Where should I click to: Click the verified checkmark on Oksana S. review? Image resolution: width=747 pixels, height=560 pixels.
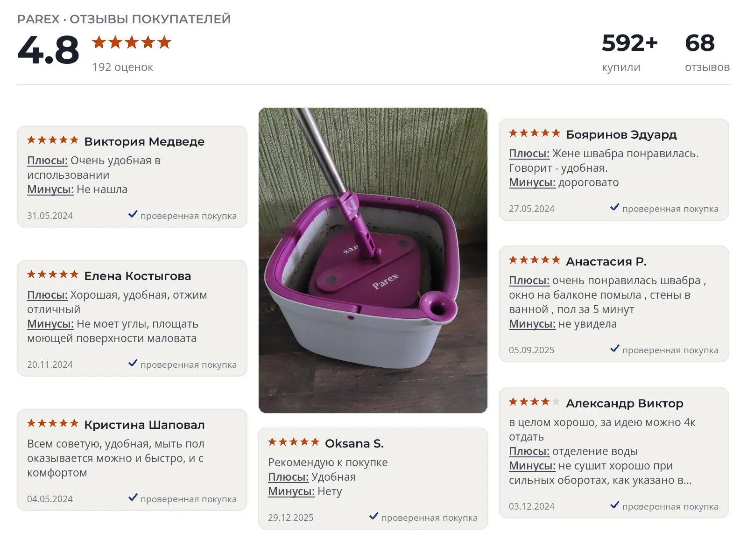pyautogui.click(x=374, y=516)
